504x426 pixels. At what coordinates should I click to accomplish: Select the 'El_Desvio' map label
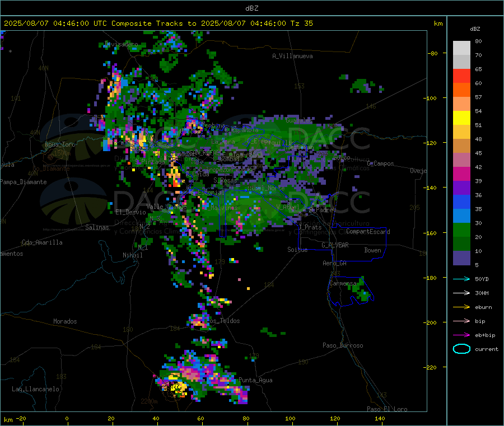click(x=130, y=212)
